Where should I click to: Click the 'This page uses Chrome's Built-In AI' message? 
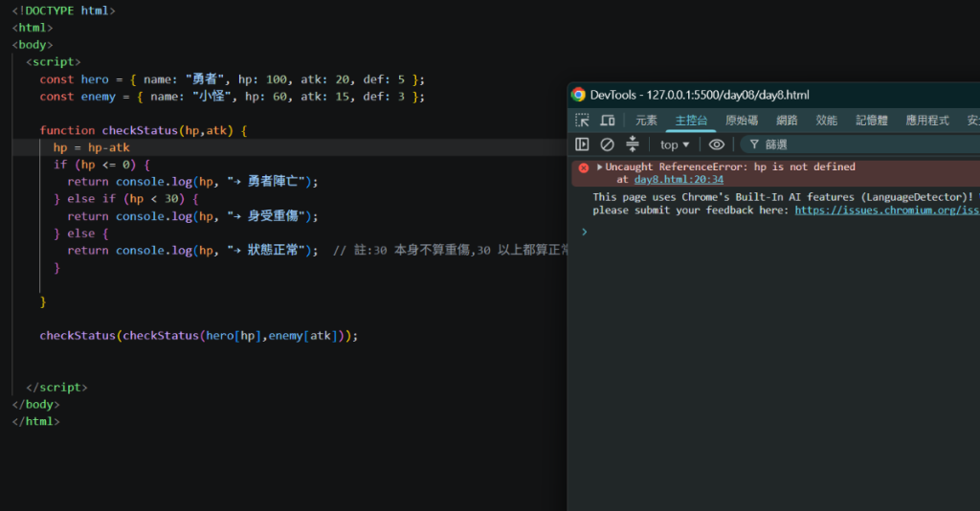point(786,204)
